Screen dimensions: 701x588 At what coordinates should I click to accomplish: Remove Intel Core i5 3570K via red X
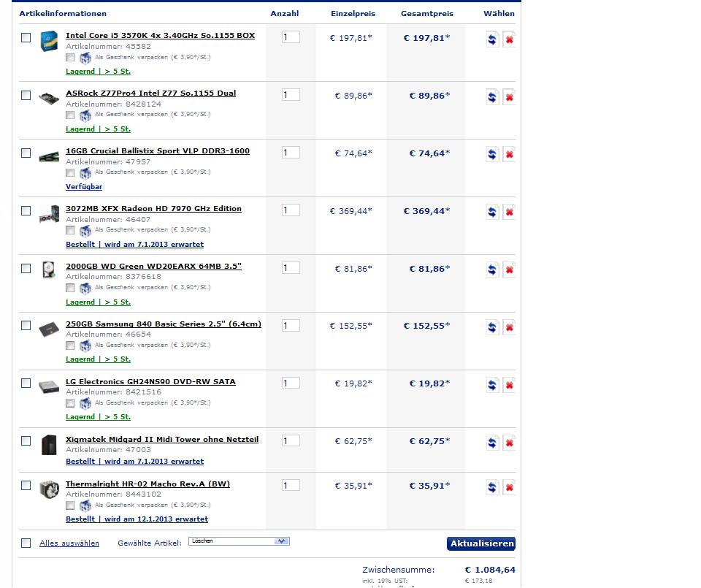[509, 39]
